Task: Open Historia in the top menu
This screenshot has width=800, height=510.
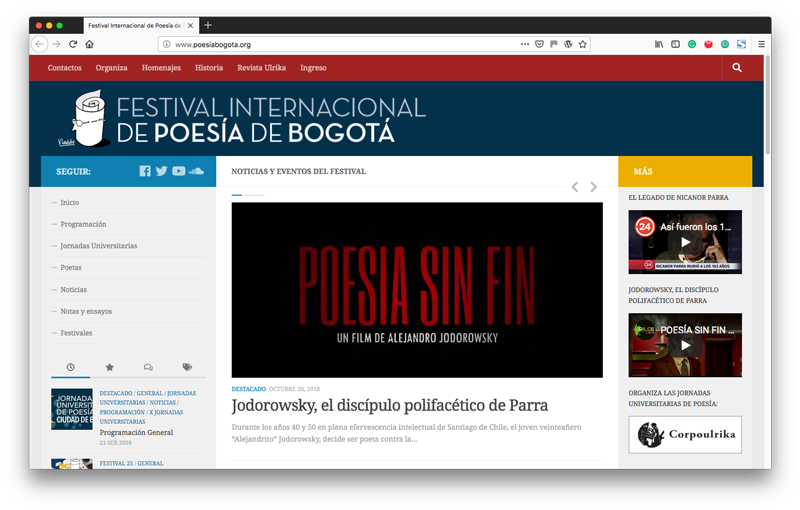Action: coord(209,68)
